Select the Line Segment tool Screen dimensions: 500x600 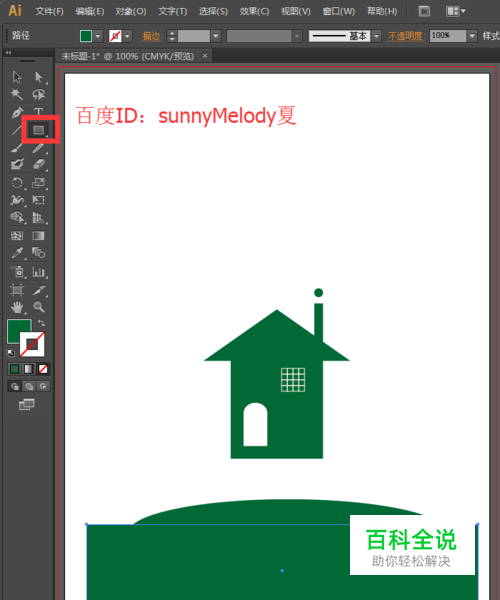click(16, 130)
